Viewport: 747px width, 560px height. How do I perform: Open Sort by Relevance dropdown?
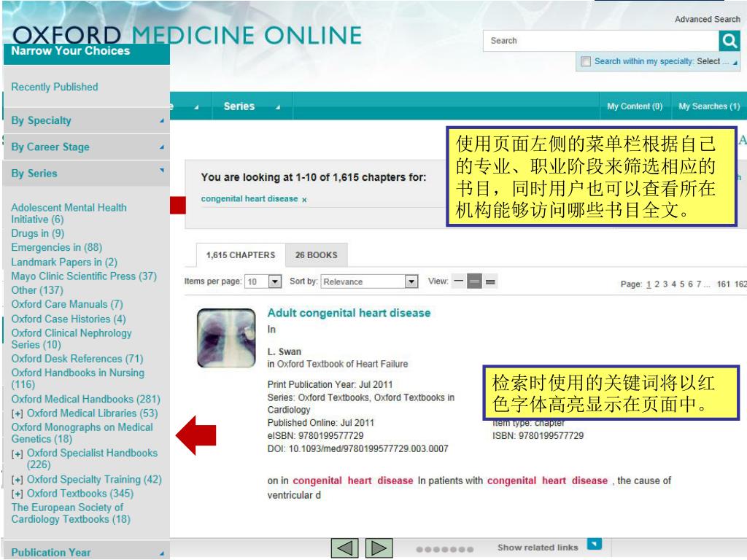click(369, 282)
